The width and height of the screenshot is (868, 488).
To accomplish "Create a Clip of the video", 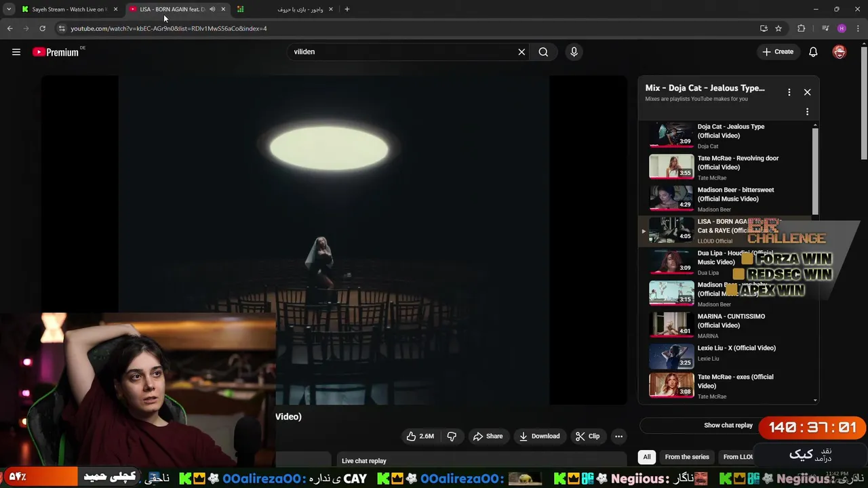I will pos(587,436).
